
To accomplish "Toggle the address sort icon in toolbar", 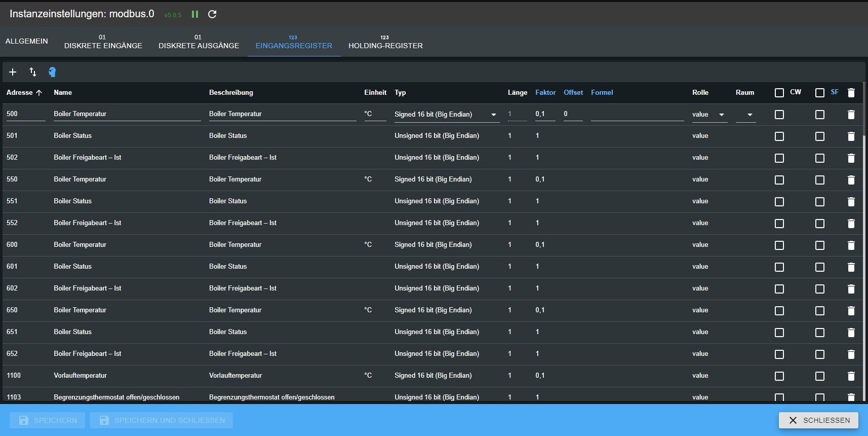I will pyautogui.click(x=33, y=72).
